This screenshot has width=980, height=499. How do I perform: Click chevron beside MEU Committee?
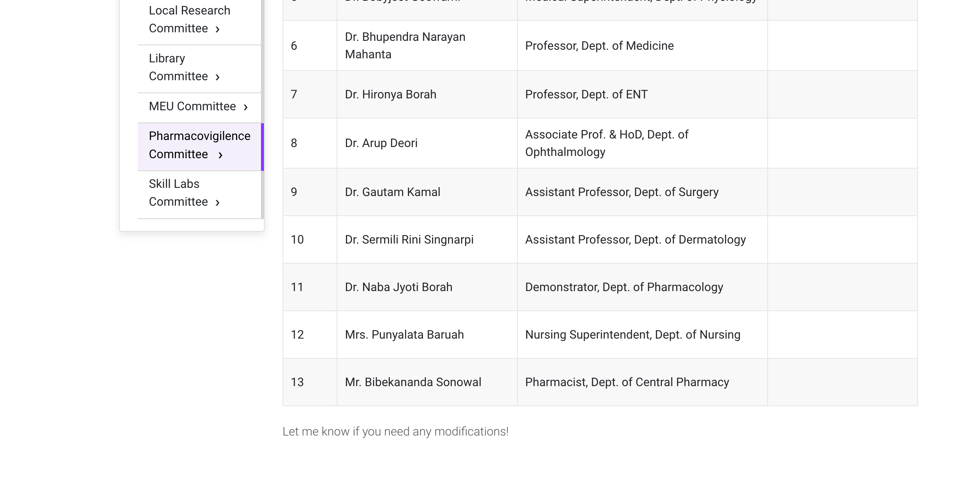(245, 107)
